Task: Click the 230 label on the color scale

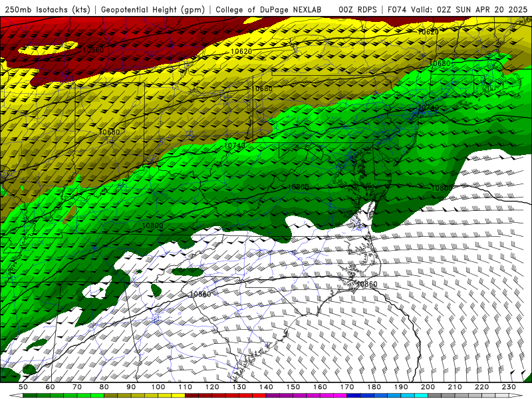Action: click(509, 387)
